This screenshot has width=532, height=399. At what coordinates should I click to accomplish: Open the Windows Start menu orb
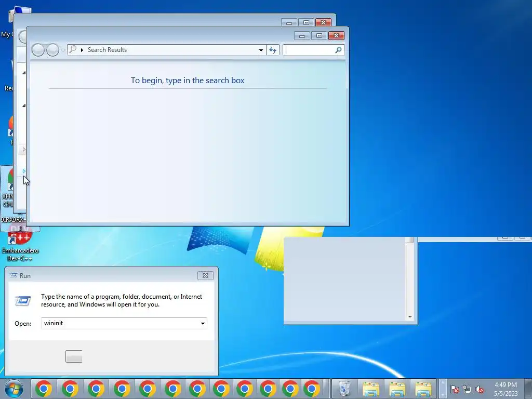pyautogui.click(x=14, y=389)
